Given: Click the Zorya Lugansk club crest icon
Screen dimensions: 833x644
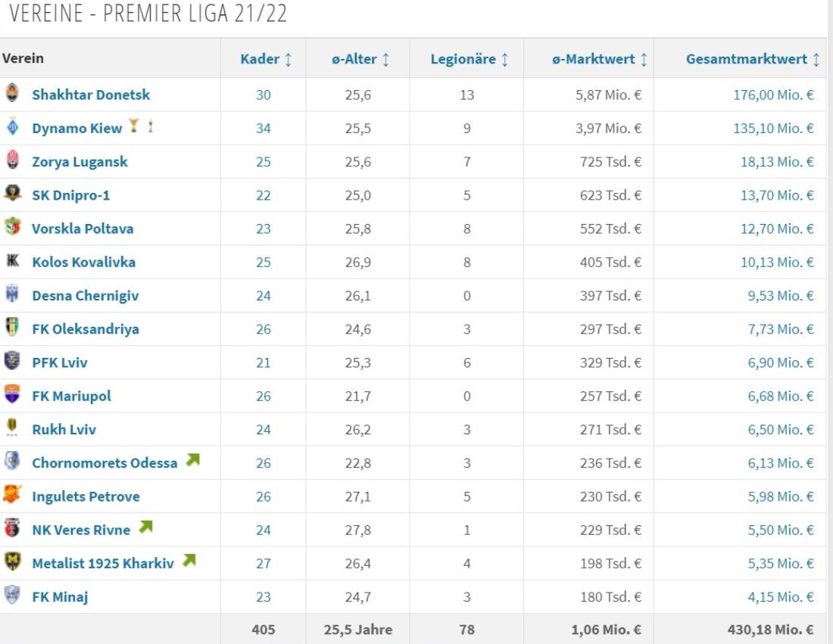Looking at the screenshot, I should tap(12, 160).
